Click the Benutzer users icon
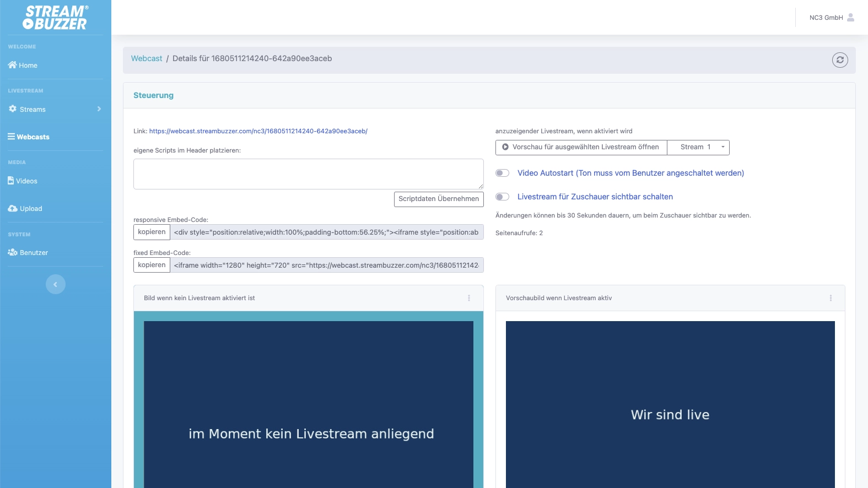Image resolution: width=868 pixels, height=488 pixels. (13, 252)
